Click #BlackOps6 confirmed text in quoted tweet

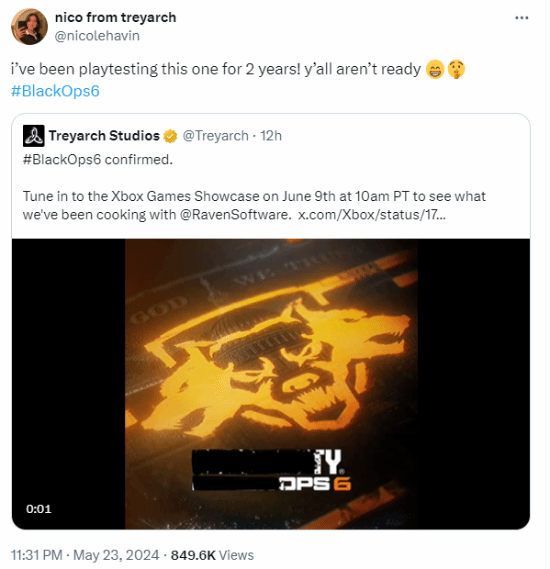tap(98, 160)
